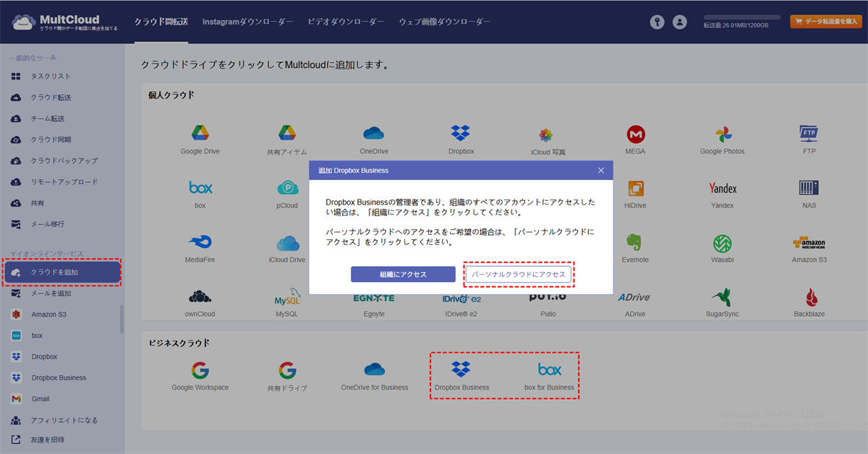Add the personal Dropbox cloud icon

point(461,133)
